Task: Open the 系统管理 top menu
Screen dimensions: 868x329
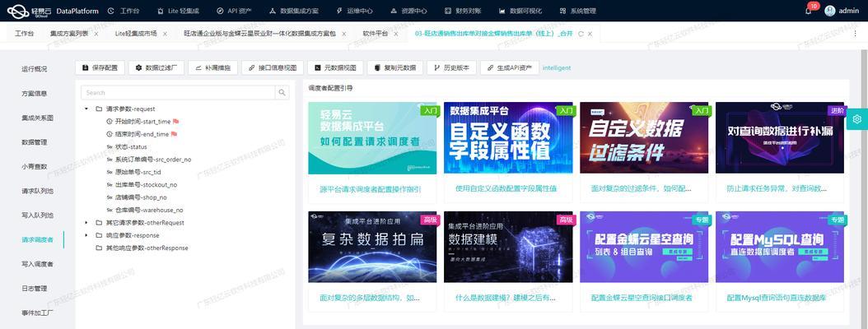Action: [x=577, y=11]
